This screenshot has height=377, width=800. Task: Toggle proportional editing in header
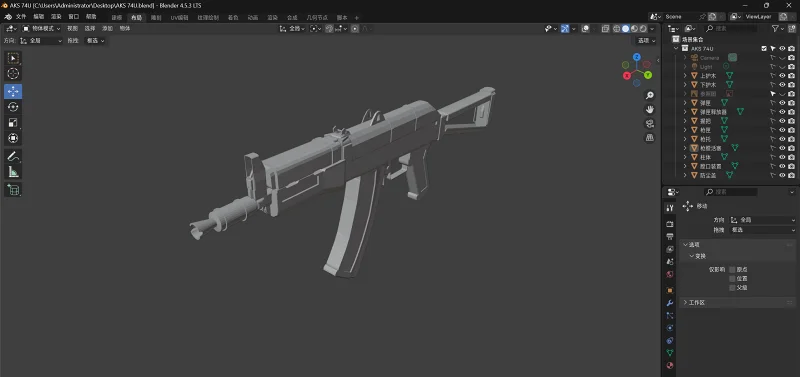click(x=355, y=29)
